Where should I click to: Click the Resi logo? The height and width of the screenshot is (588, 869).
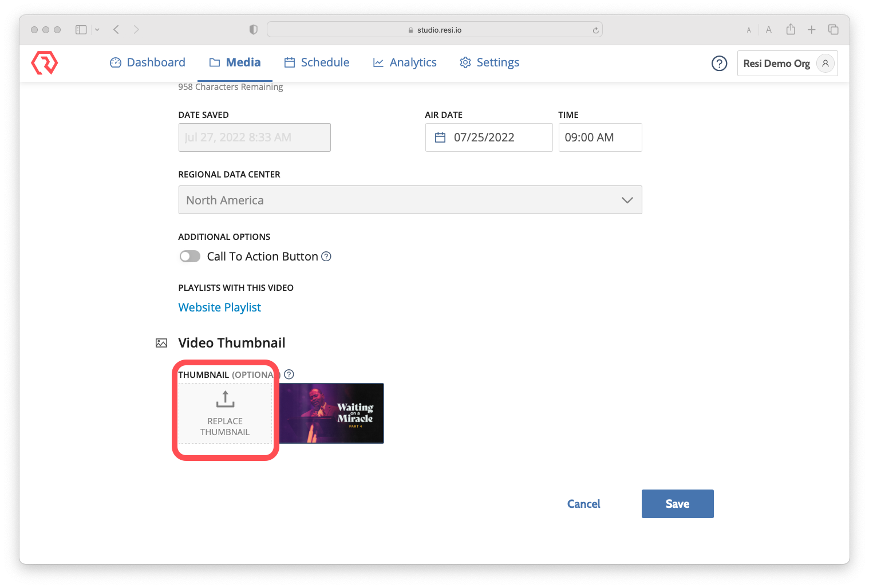(x=44, y=63)
